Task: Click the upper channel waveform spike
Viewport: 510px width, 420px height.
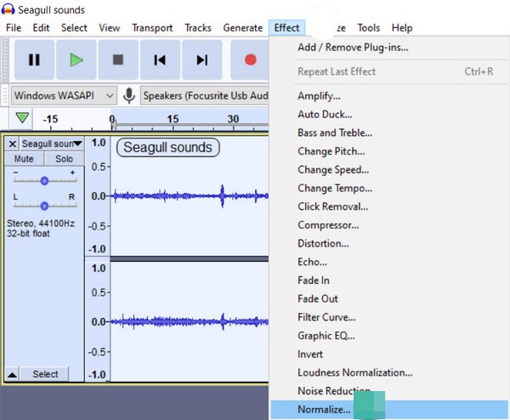Action: tap(223, 196)
